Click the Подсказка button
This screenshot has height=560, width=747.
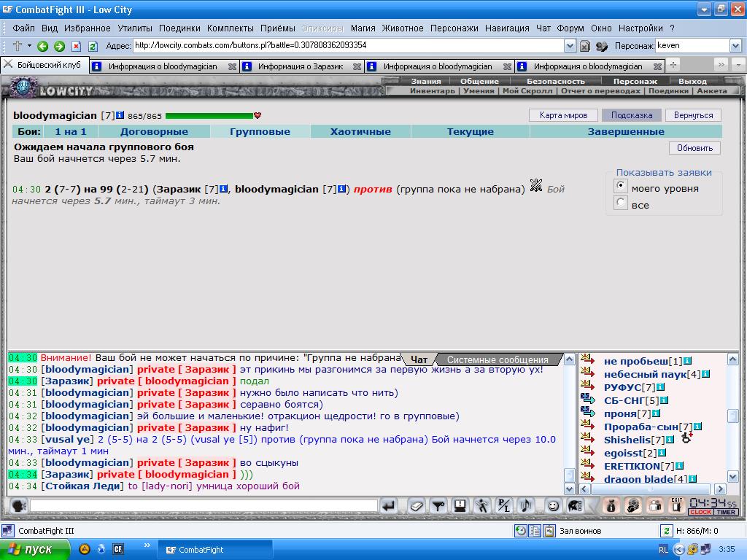pyautogui.click(x=632, y=115)
